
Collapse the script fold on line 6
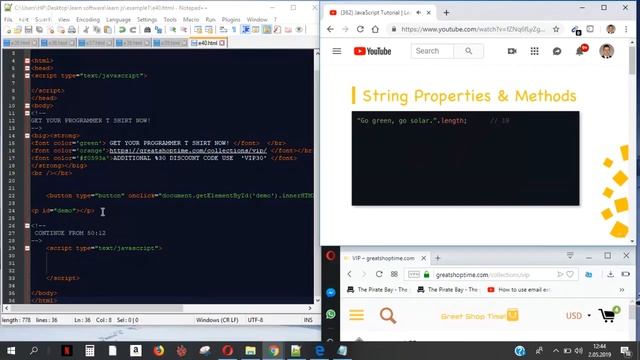click(27, 76)
